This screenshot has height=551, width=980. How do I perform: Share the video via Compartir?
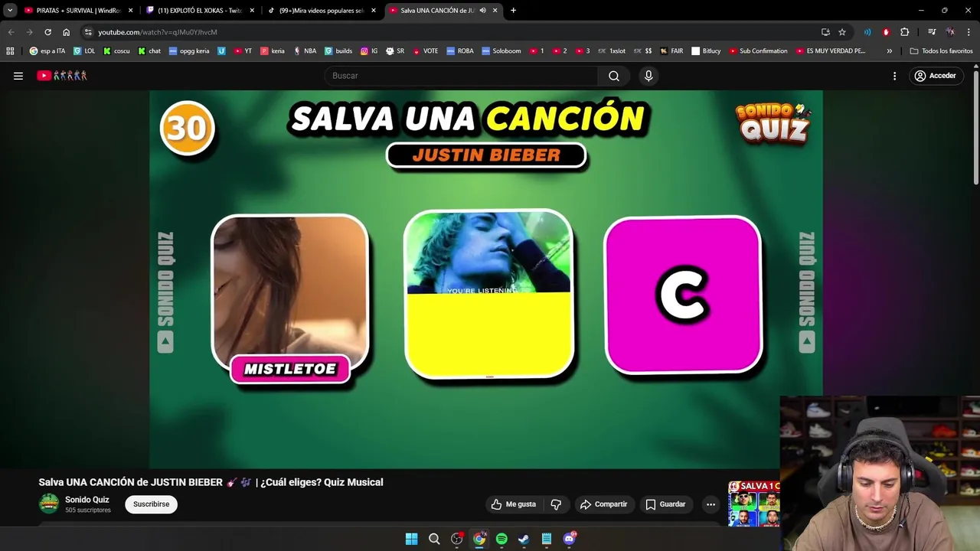[x=603, y=504]
